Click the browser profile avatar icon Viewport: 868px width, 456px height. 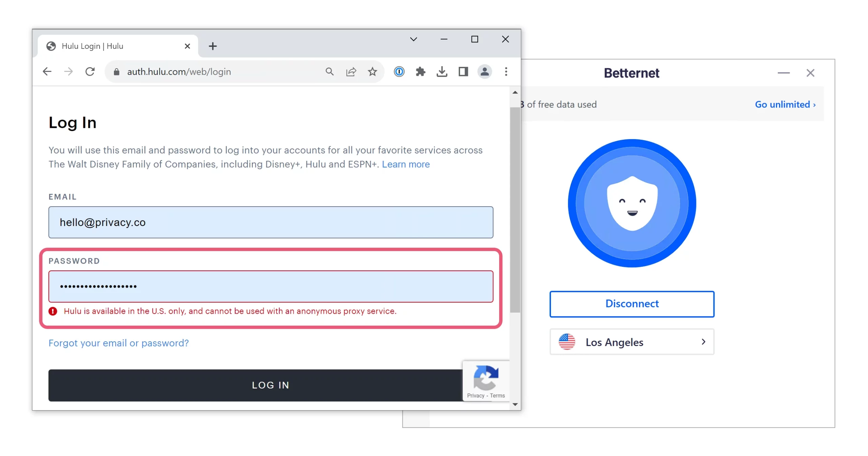[485, 72]
